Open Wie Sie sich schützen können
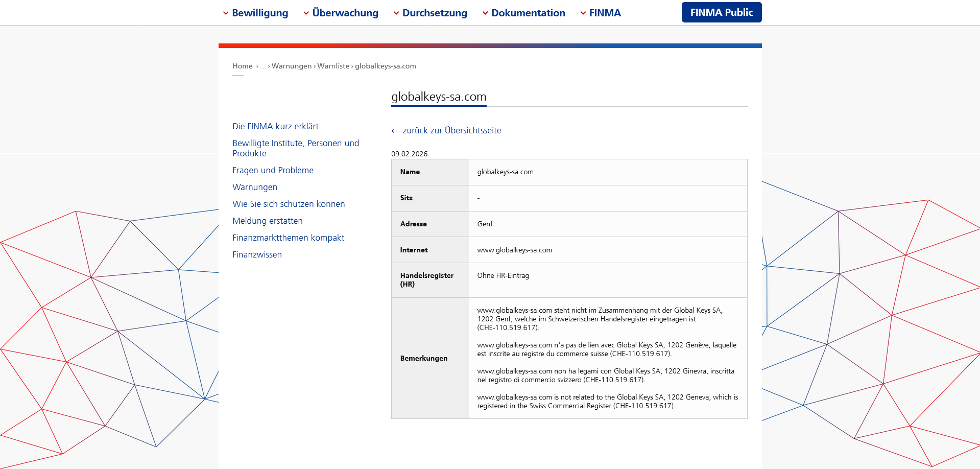 click(289, 204)
